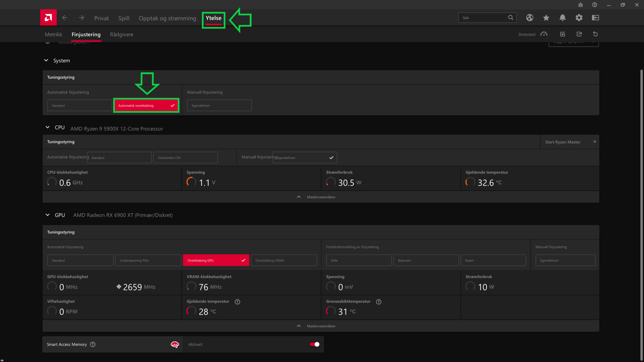Select System Standard tuning option
The height and width of the screenshot is (362, 644).
(x=79, y=105)
